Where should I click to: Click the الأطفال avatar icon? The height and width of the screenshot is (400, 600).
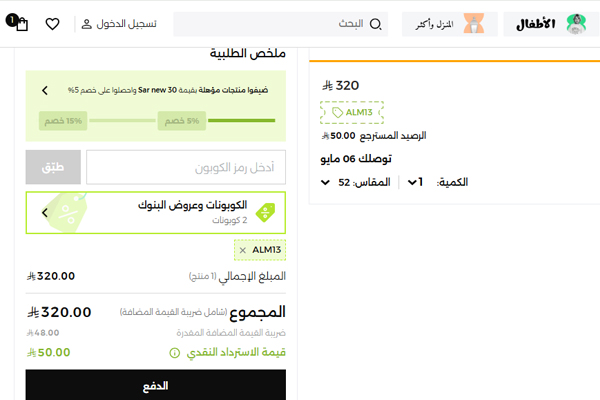576,24
